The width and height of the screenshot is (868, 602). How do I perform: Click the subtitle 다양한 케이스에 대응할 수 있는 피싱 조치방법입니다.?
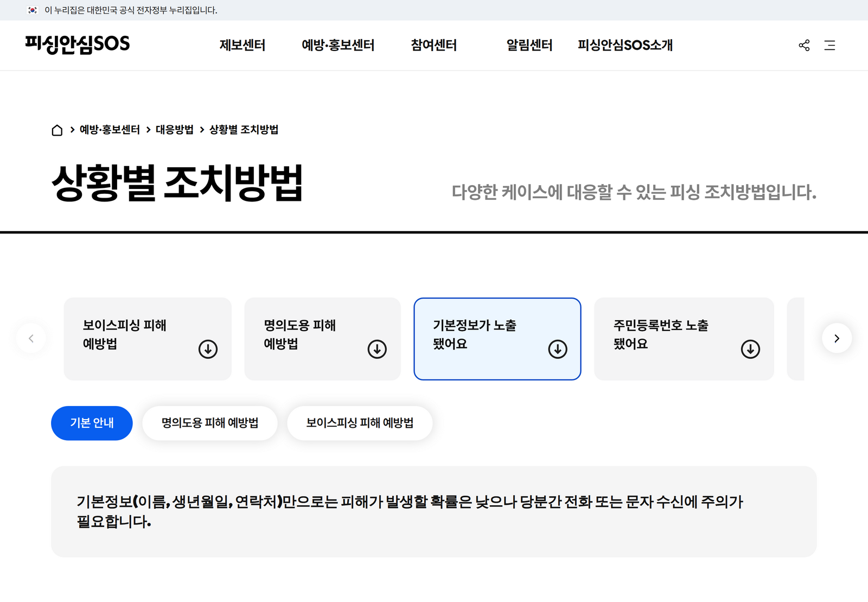[634, 192]
